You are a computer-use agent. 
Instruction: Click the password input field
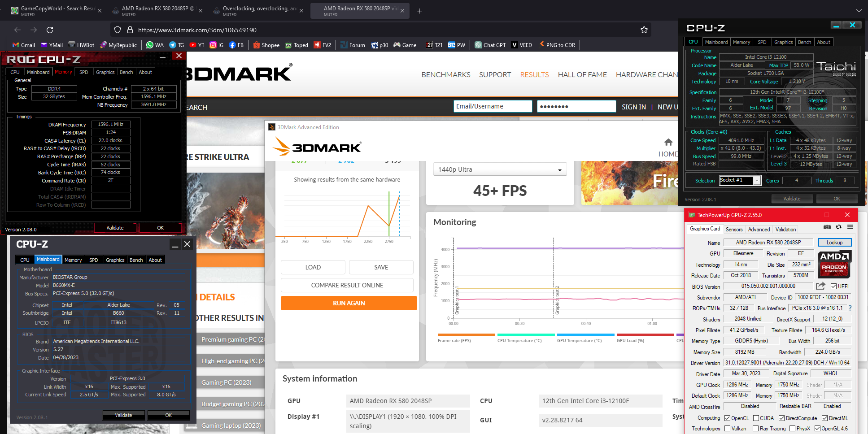coord(576,106)
